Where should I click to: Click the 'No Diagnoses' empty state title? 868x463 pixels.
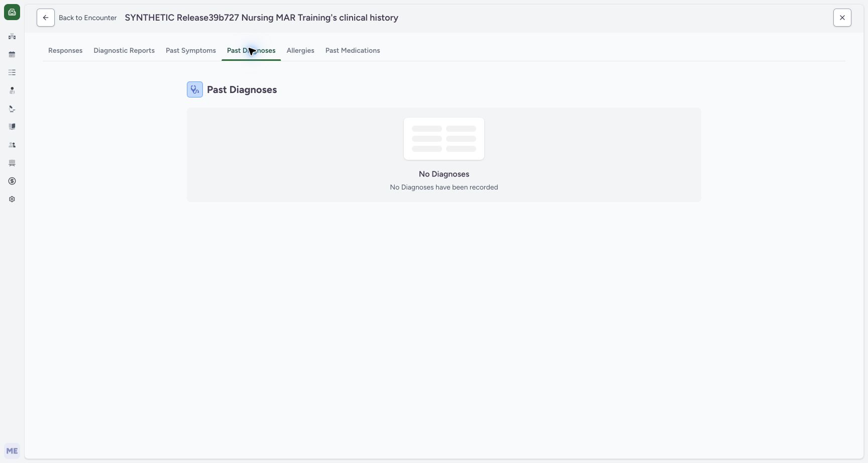(x=444, y=174)
